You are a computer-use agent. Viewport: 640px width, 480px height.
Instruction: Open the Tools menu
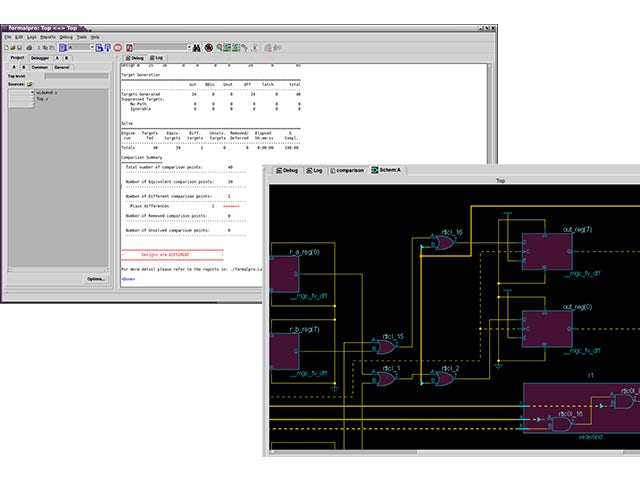pyautogui.click(x=82, y=37)
